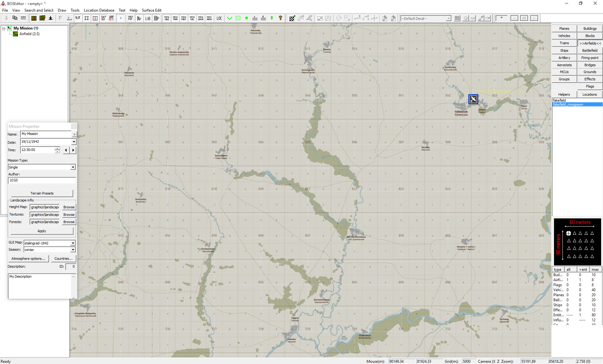
Task: Open the File menu
Action: (x=5, y=10)
